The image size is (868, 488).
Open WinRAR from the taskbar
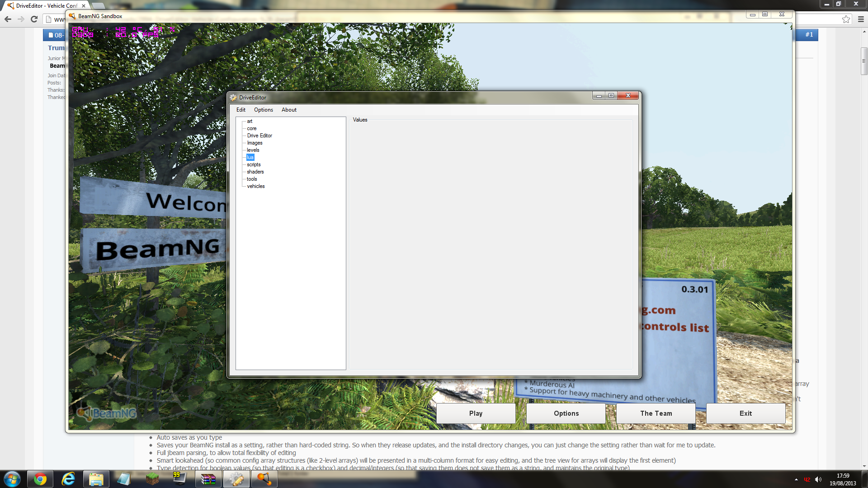click(208, 479)
